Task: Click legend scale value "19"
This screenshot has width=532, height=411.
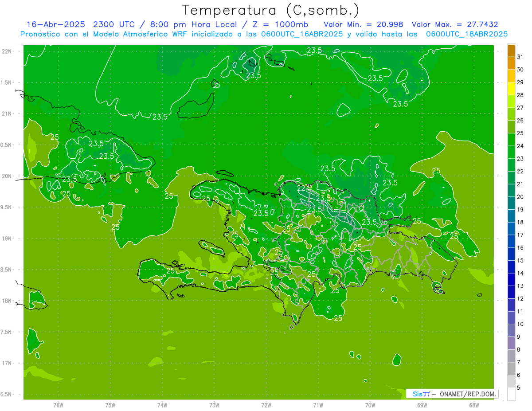Action: tap(520, 210)
